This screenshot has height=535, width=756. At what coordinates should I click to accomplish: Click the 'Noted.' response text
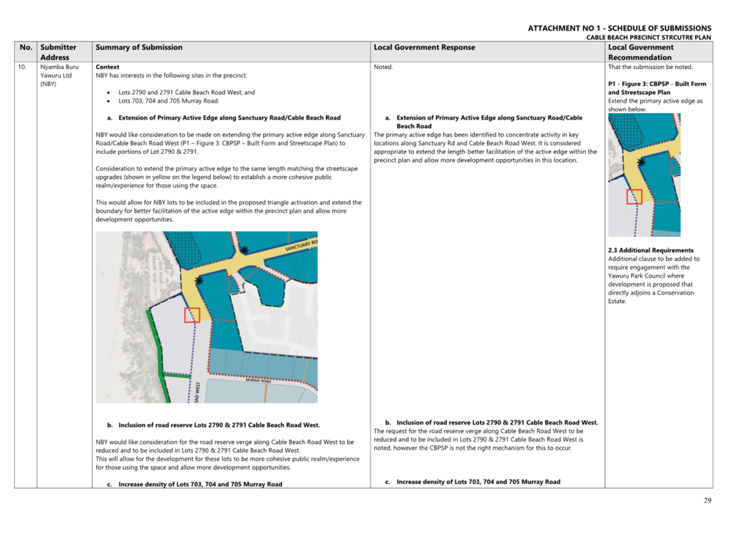(383, 67)
